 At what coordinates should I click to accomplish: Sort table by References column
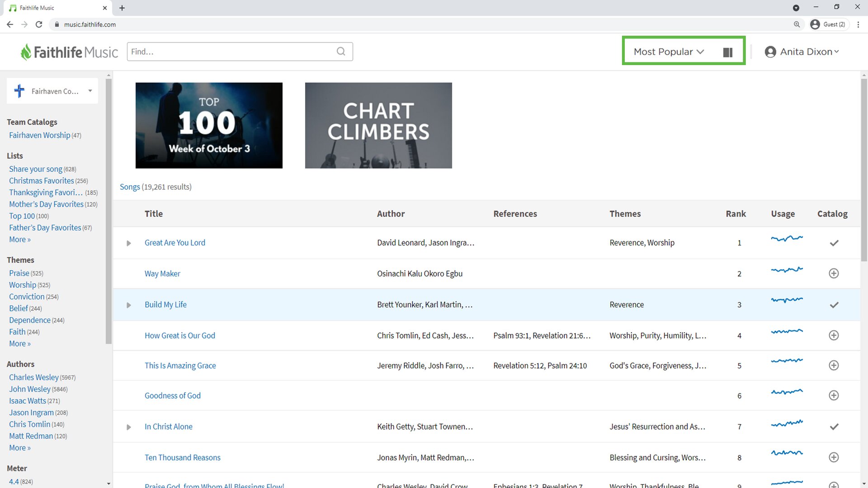click(x=515, y=214)
